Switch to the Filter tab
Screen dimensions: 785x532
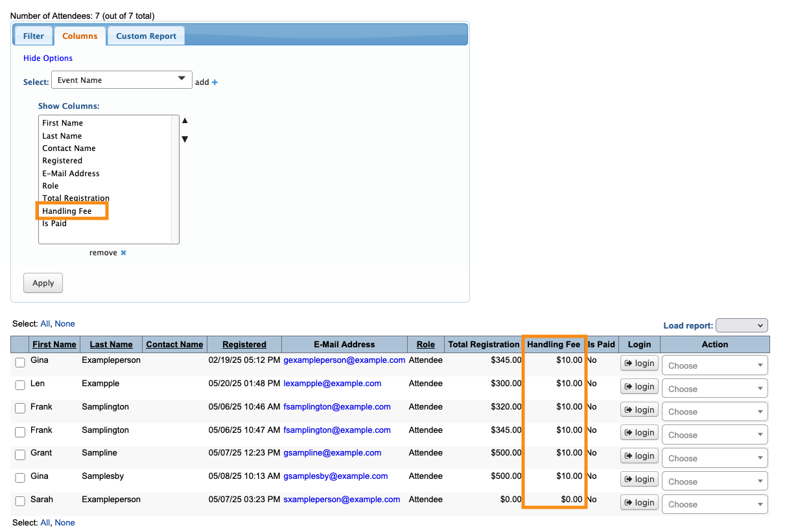34,36
